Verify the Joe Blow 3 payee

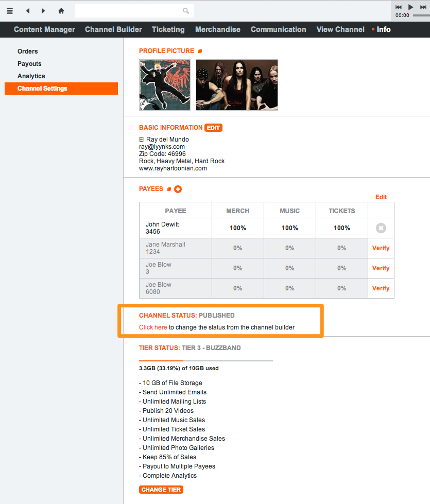pyautogui.click(x=381, y=268)
